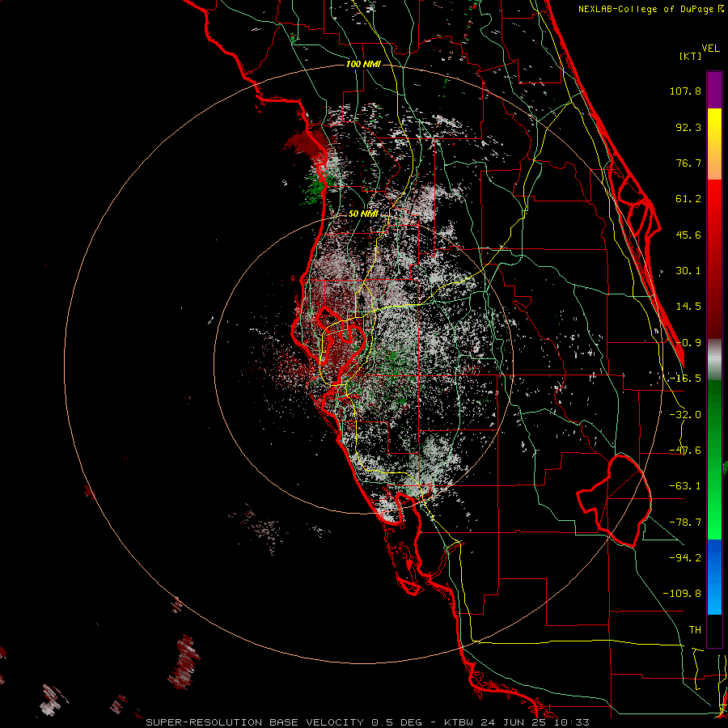Select the -16.5 velocity scale value
Viewport: 728px width, 728px height.
pyautogui.click(x=685, y=379)
